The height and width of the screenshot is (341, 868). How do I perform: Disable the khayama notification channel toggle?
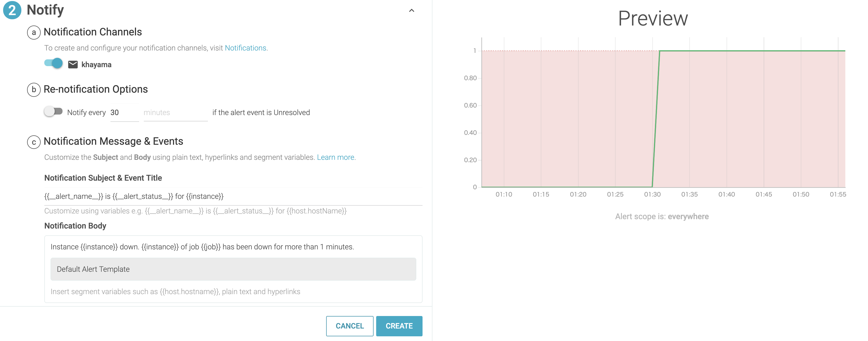pyautogui.click(x=54, y=63)
